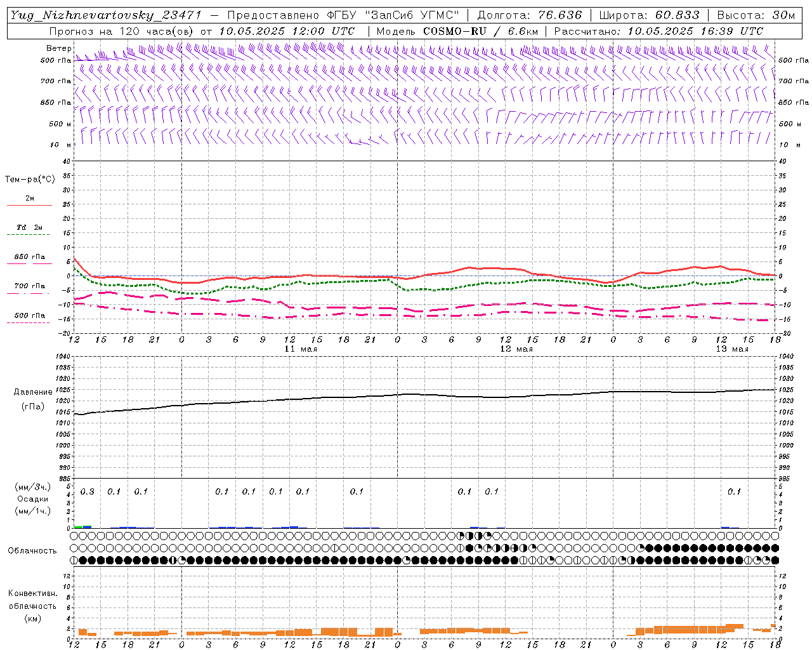Click the dashed line sample under Td 2м legend
The height and width of the screenshot is (650, 812).
tap(29, 235)
